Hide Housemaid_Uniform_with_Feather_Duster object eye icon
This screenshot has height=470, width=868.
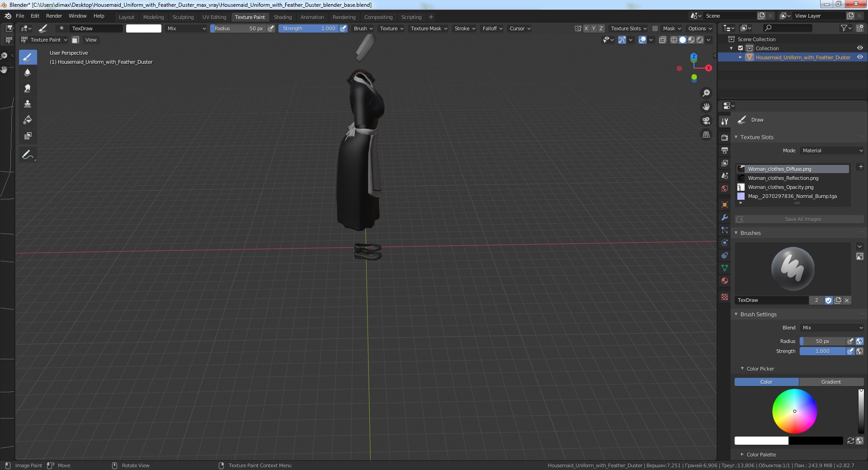coord(860,57)
